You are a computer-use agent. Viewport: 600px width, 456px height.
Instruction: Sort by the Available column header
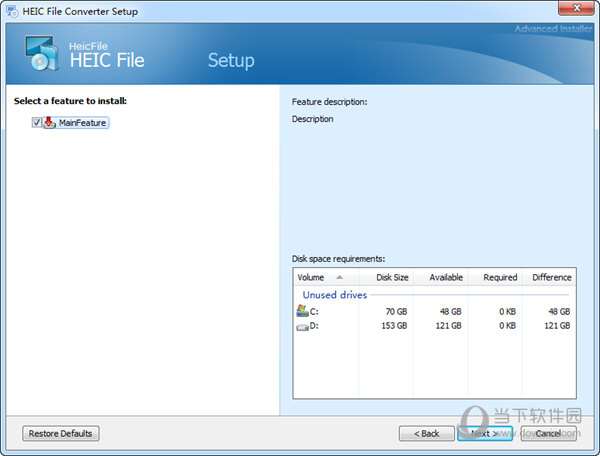[441, 277]
